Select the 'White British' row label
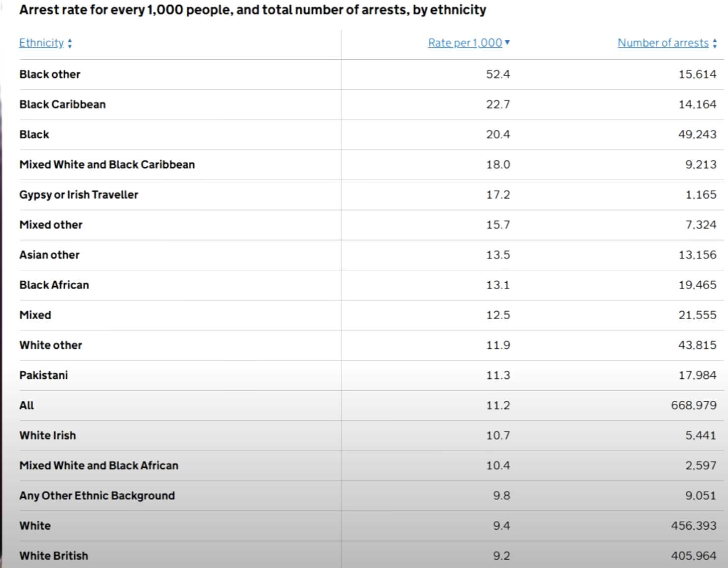This screenshot has width=728, height=568. point(54,556)
